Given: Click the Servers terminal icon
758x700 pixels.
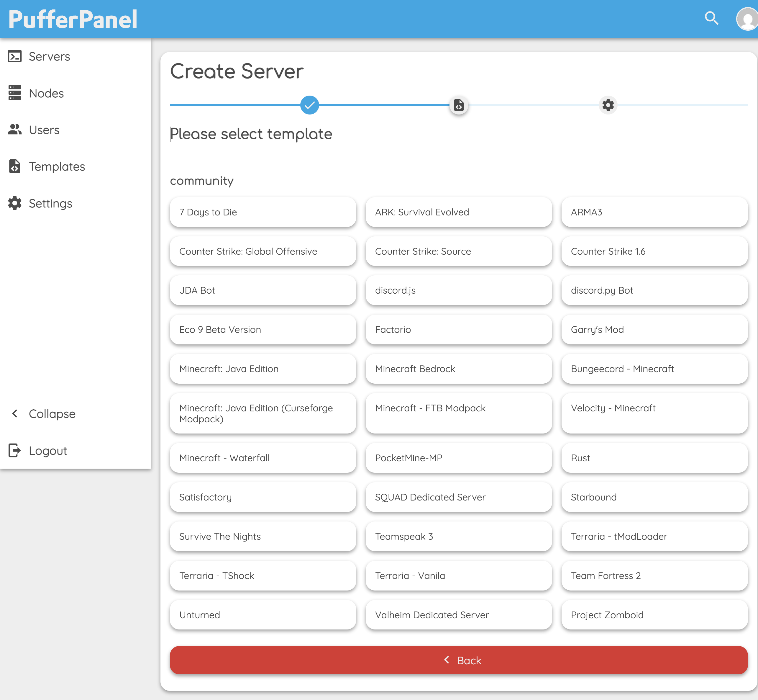Looking at the screenshot, I should (15, 56).
